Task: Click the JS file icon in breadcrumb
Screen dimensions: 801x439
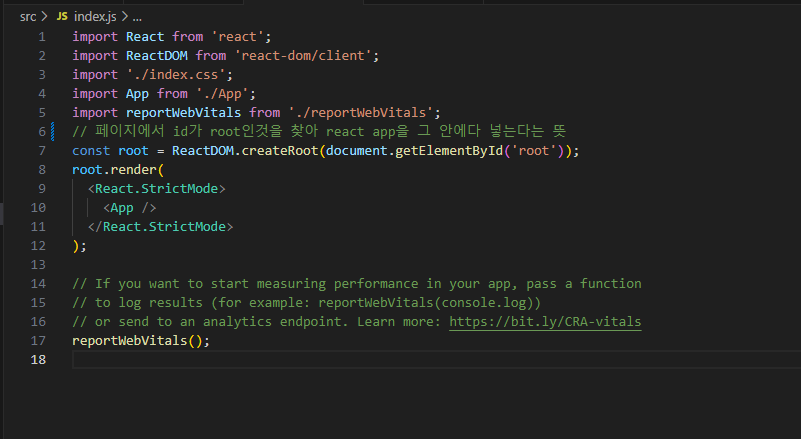Action: pos(62,17)
